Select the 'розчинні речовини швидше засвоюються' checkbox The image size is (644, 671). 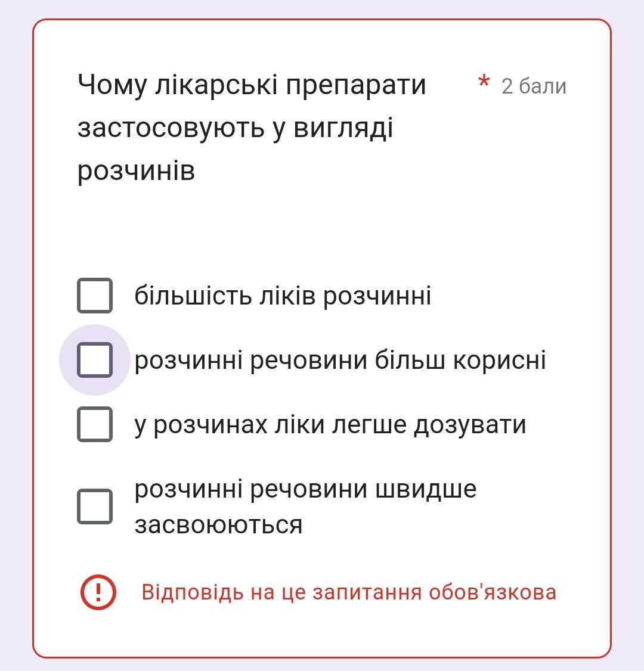[95, 507]
